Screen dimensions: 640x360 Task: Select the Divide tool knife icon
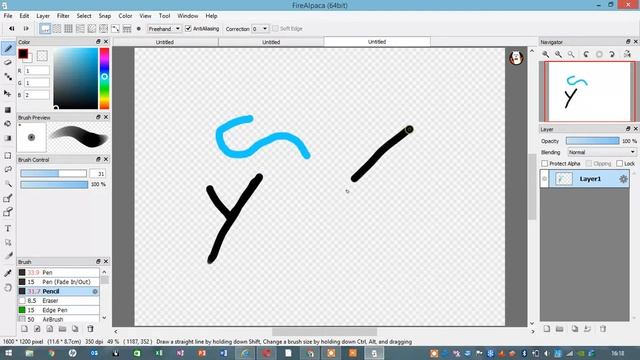(x=8, y=256)
